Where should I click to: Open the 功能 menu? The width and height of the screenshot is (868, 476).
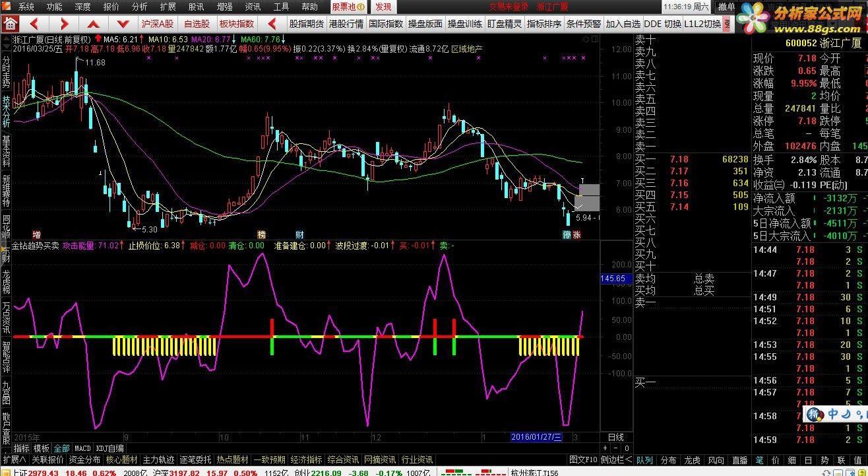click(54, 7)
